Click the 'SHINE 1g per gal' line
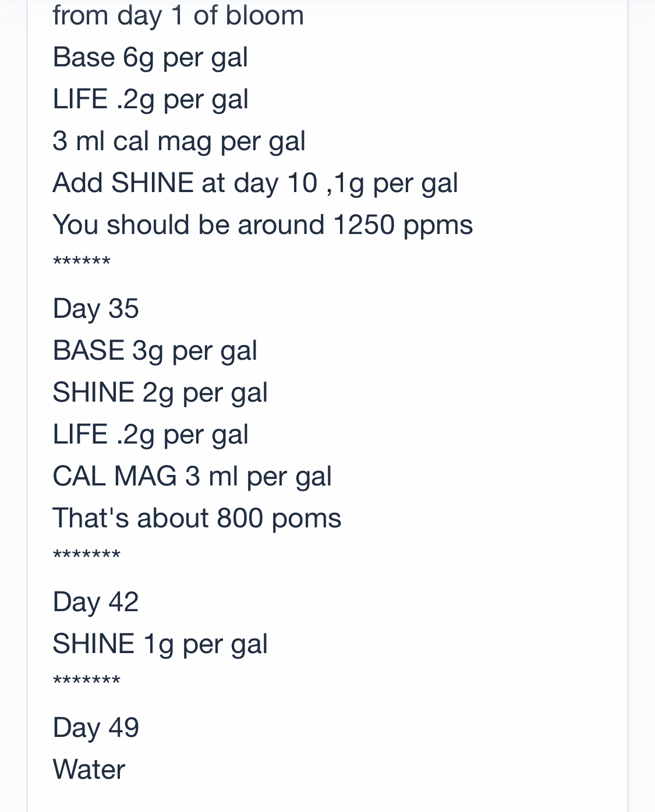Viewport: 655px width, 812px height. (160, 644)
